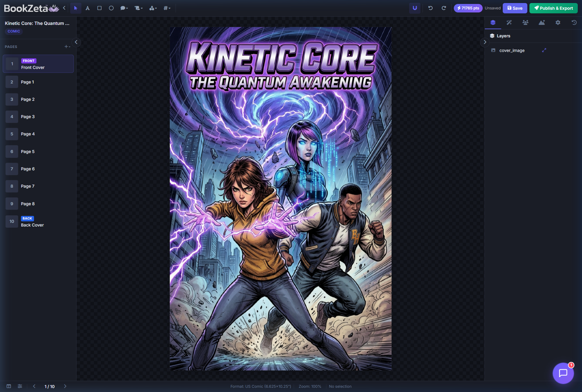The image size is (582, 392).
Task: Open the sliders settings icon in status bar
Action: point(20,386)
